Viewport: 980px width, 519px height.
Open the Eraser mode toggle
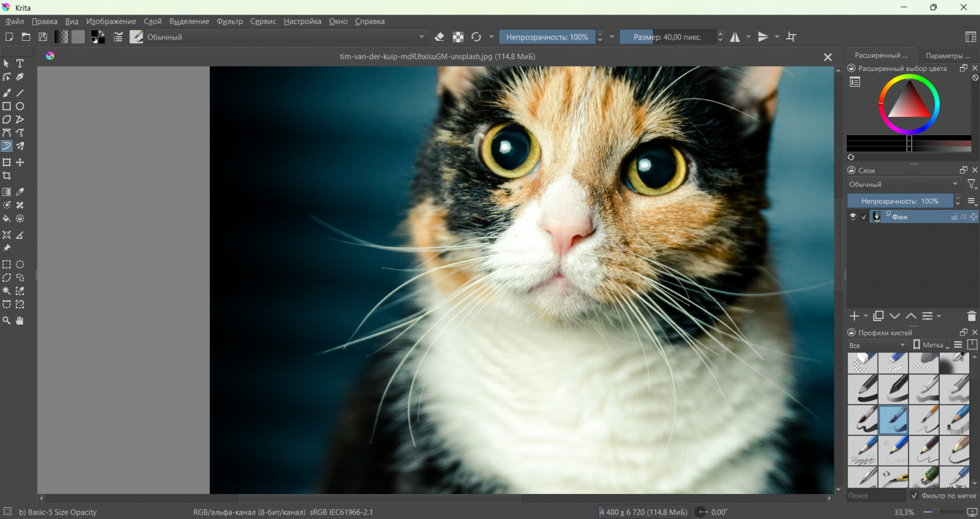point(439,36)
